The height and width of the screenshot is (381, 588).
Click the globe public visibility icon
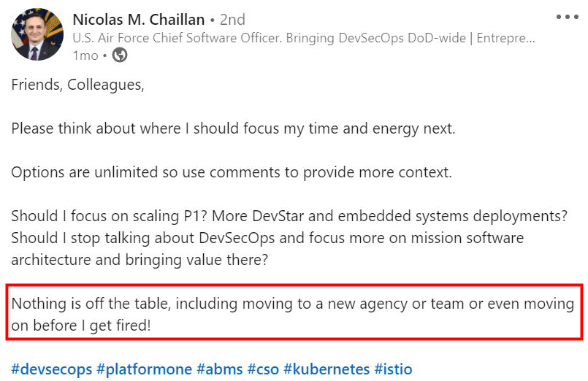click(120, 55)
